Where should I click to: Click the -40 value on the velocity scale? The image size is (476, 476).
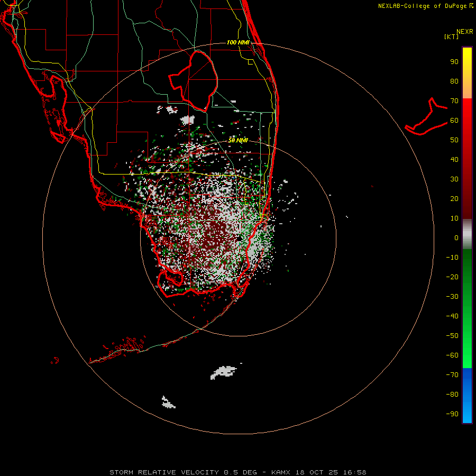pyautogui.click(x=452, y=316)
